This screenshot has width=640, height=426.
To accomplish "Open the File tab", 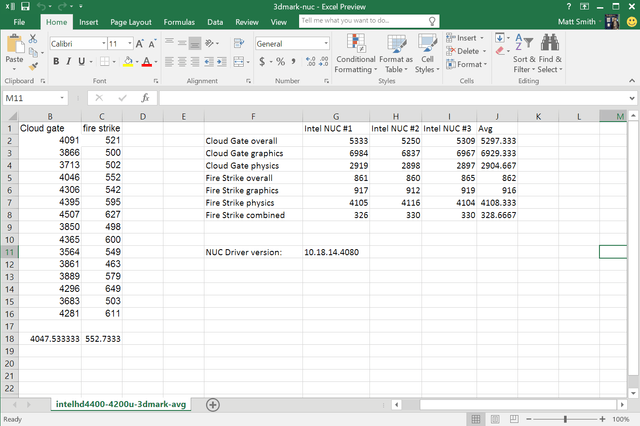I will [x=19, y=22].
